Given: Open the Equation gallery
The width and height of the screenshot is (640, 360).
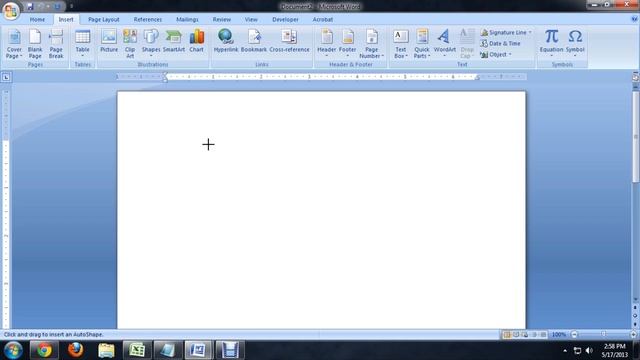Looking at the screenshot, I should point(551,43).
